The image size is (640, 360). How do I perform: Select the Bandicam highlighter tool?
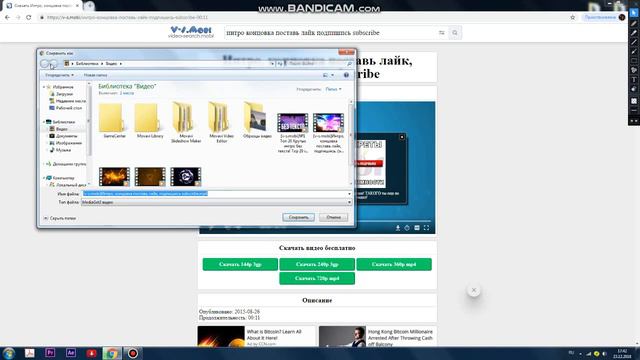pos(633,33)
